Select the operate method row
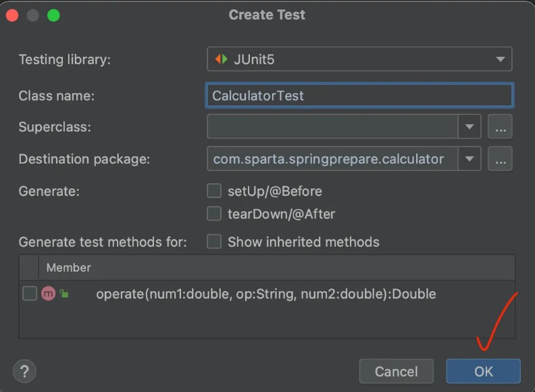This screenshot has height=392, width=535. click(265, 294)
